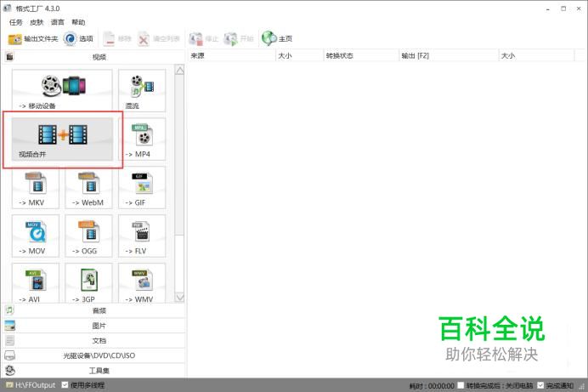Open the mobile device conversion tile
This screenshot has width=588, height=392.
[62, 90]
